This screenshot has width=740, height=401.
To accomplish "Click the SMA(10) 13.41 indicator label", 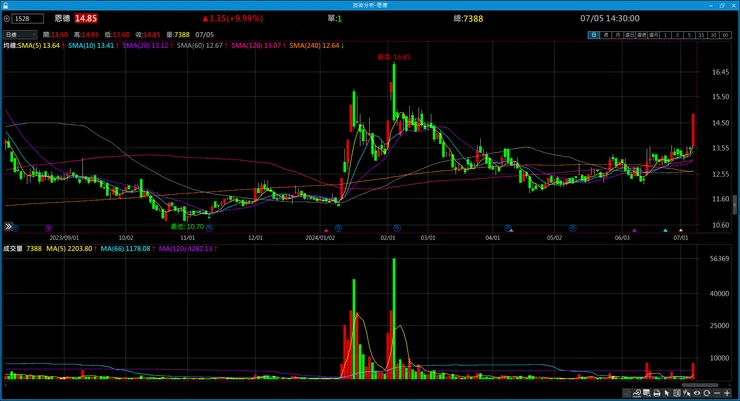I will pos(92,46).
